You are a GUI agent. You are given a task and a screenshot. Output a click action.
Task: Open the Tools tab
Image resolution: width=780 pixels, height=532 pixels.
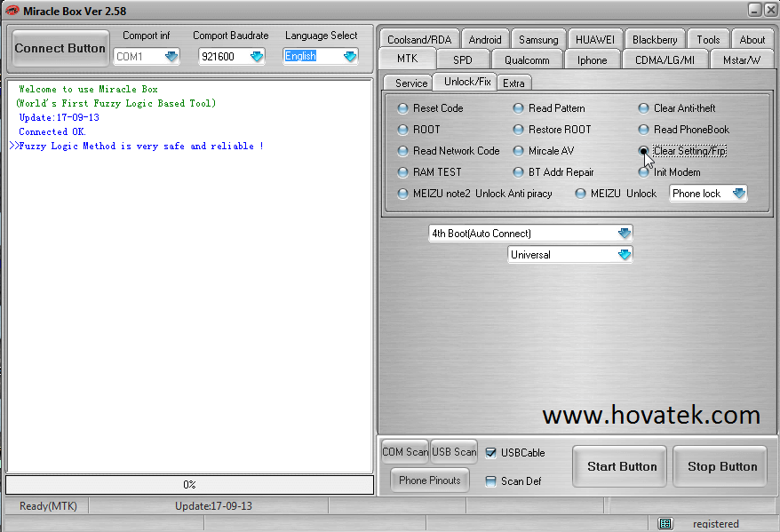coord(708,40)
